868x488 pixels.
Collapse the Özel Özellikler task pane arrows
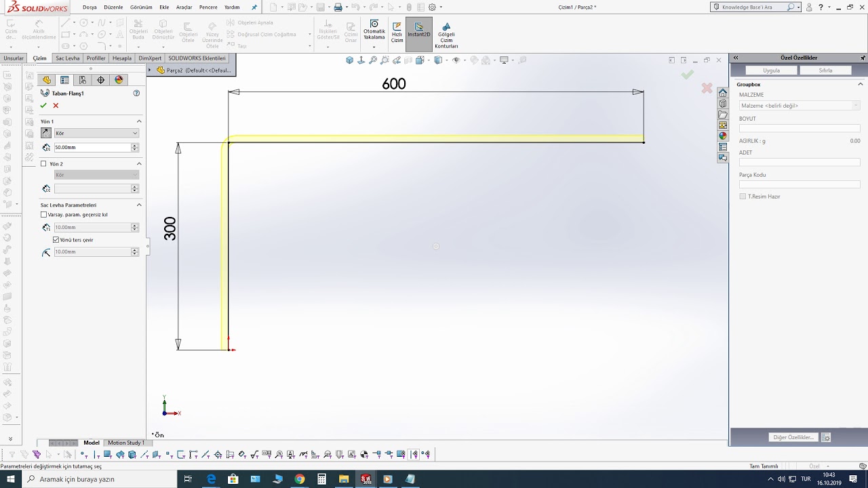point(735,58)
